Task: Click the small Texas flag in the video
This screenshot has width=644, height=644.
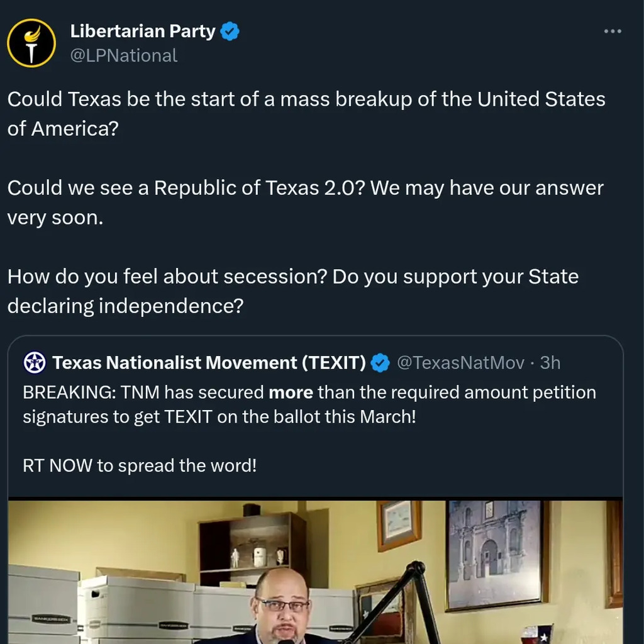Action: [536, 633]
